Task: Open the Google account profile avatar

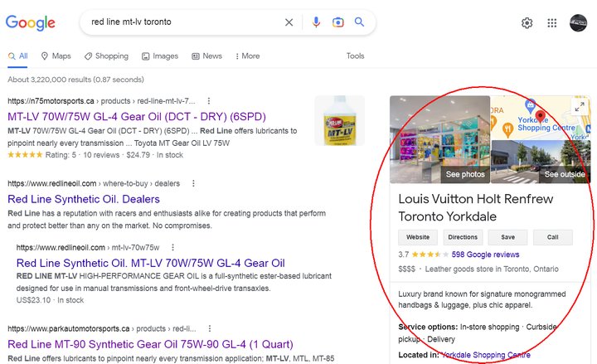Action: (x=579, y=23)
